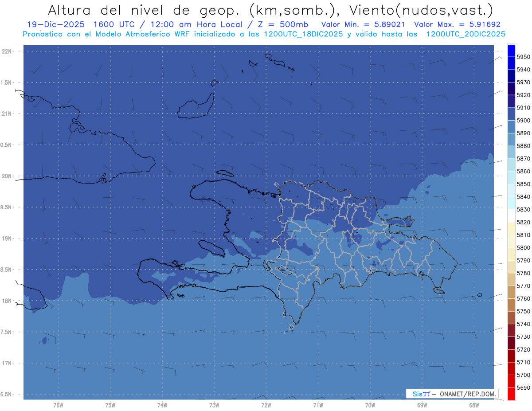Click the colorbar value '5840'
The image size is (532, 411).
coord(523,197)
